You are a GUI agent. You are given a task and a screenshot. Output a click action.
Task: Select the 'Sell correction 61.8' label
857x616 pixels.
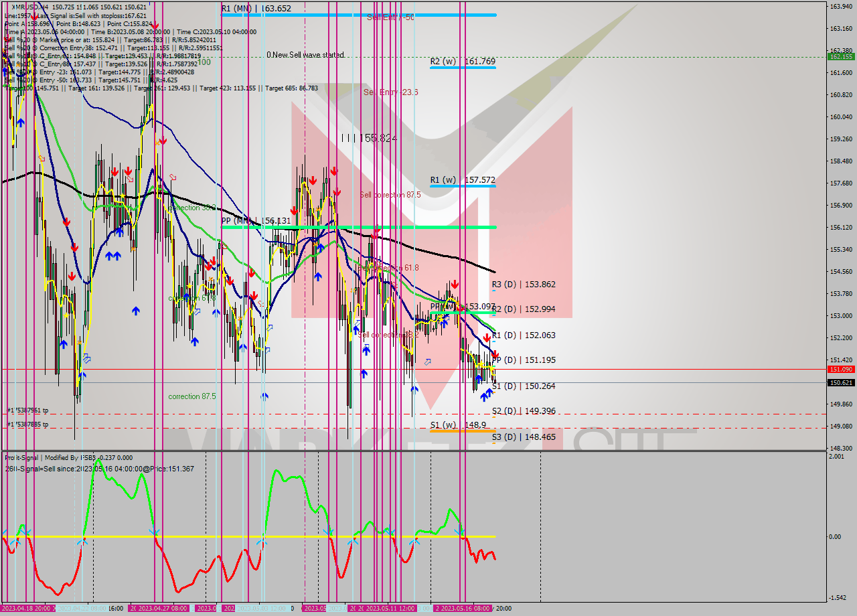point(388,268)
